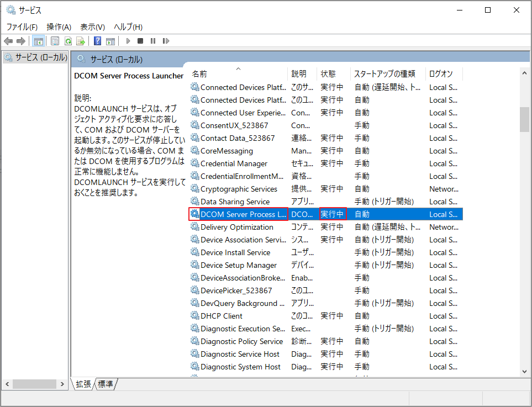The image size is (532, 407).
Task: Open the 表示(V) menu
Action: tap(92, 27)
